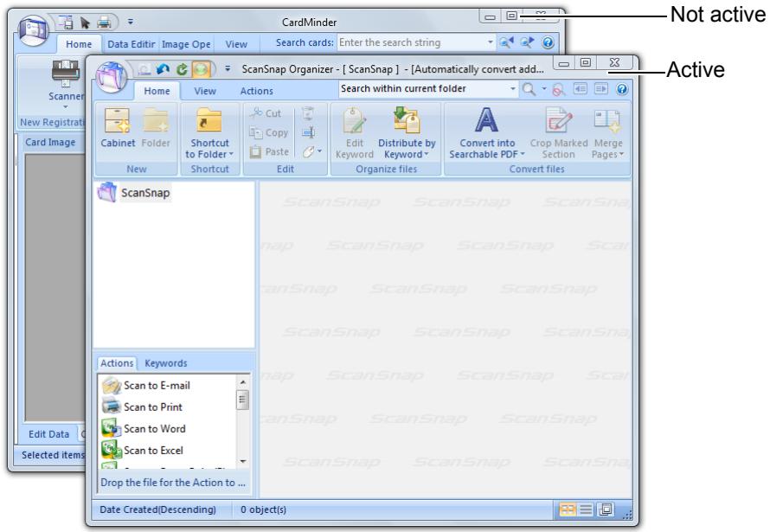Click the first quick access icon in ScanSnap Organizer

[x=144, y=70]
